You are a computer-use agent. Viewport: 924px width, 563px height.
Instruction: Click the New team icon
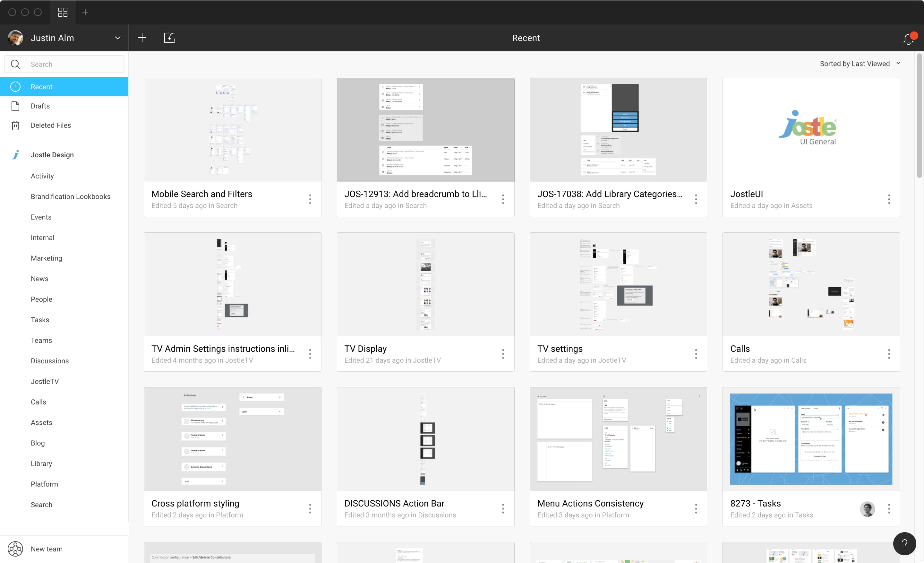[x=15, y=549]
